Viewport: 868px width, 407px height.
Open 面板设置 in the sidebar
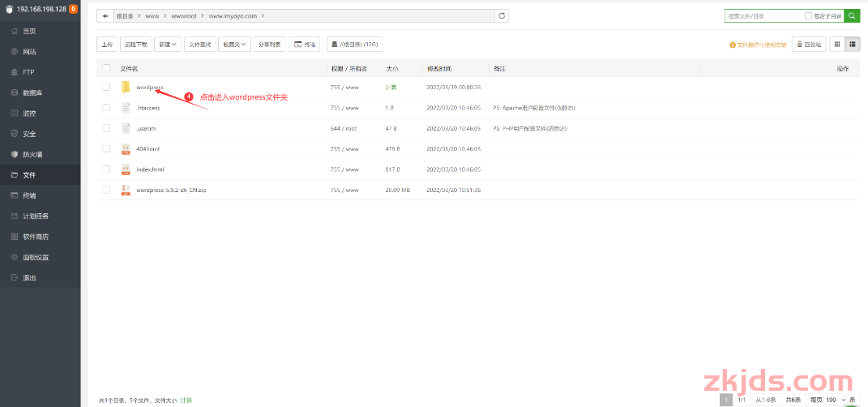(40, 257)
